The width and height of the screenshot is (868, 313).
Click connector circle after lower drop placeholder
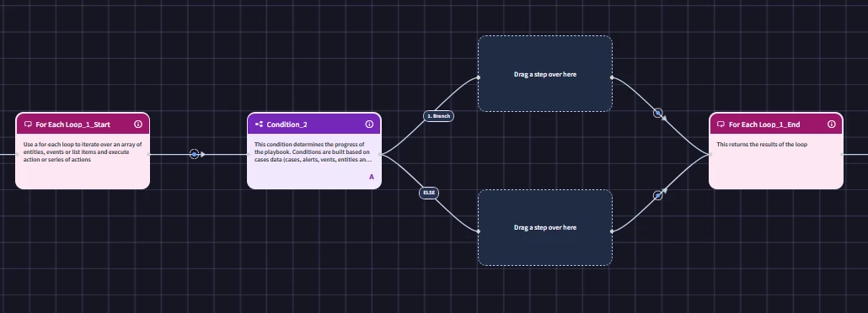(657, 195)
